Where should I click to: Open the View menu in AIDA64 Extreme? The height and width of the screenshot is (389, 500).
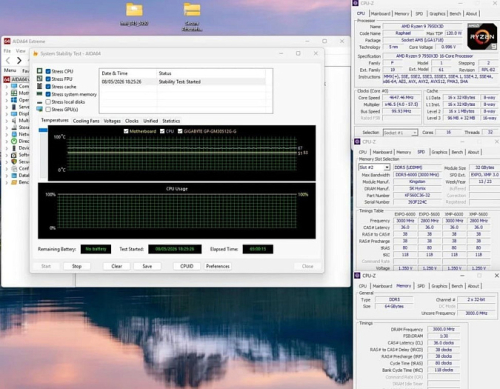tap(21, 51)
